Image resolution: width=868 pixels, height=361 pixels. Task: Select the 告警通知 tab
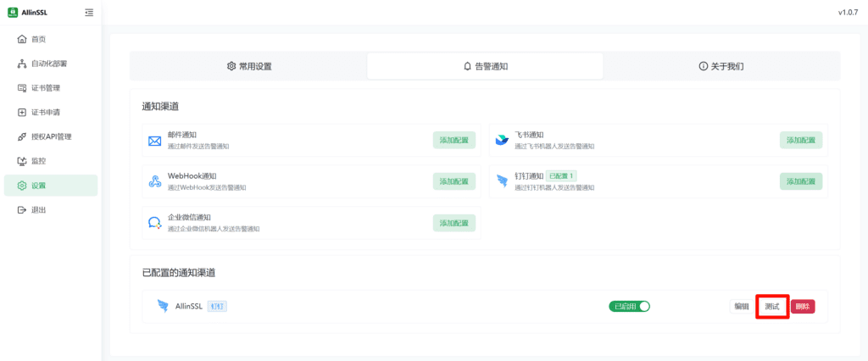point(485,66)
